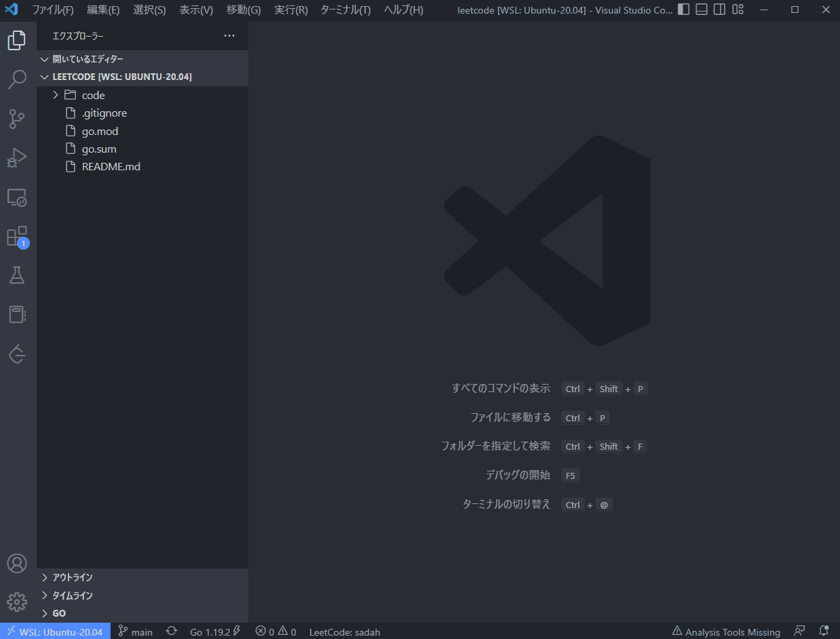840x639 pixels.
Task: Expand the タイムライン section
Action: coord(142,596)
